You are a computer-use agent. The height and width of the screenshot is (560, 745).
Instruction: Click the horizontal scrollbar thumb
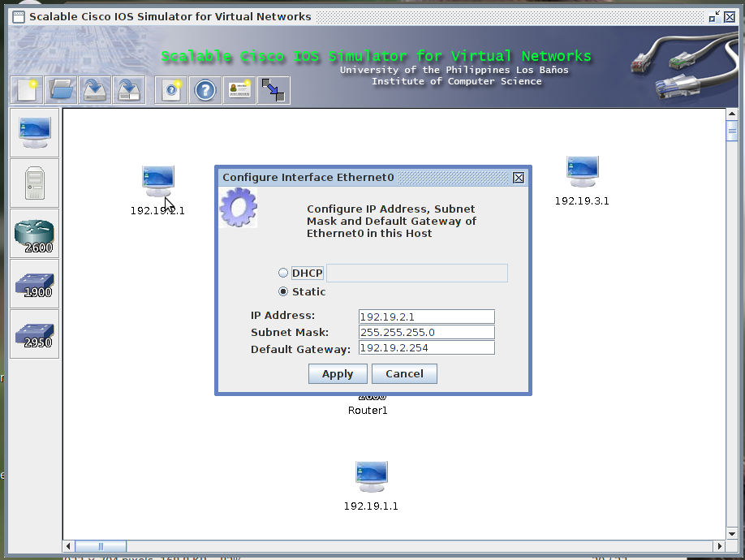coord(101,546)
